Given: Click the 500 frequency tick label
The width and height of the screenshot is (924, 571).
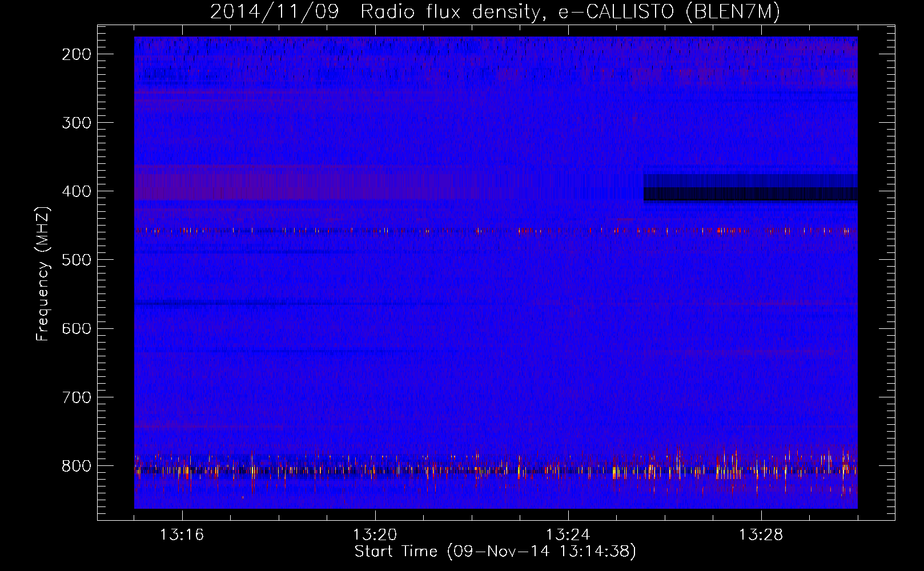Looking at the screenshot, I should [77, 260].
